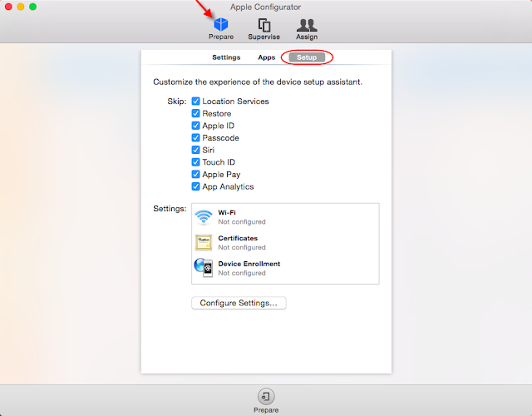This screenshot has height=416, width=532.
Task: Select the Certificates row label
Action: click(238, 238)
